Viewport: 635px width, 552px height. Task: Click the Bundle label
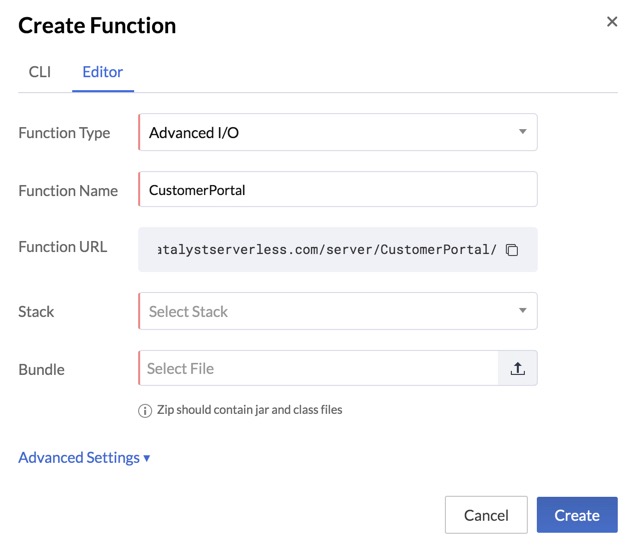[41, 369]
